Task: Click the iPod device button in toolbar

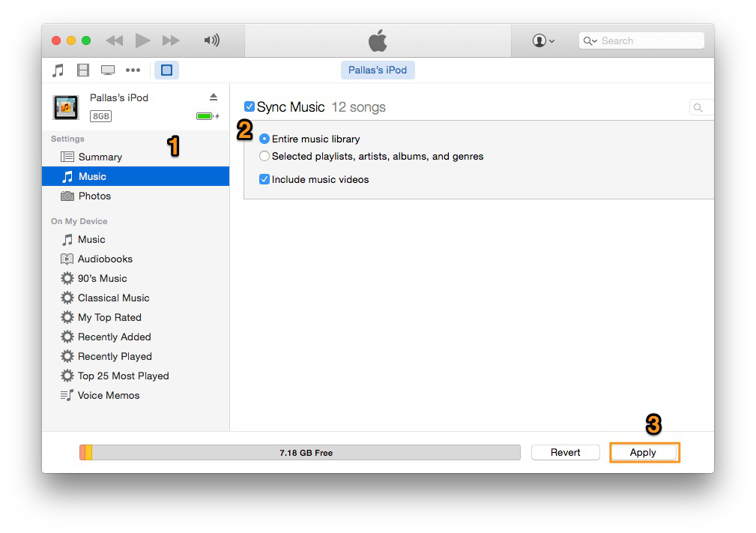Action: (167, 70)
